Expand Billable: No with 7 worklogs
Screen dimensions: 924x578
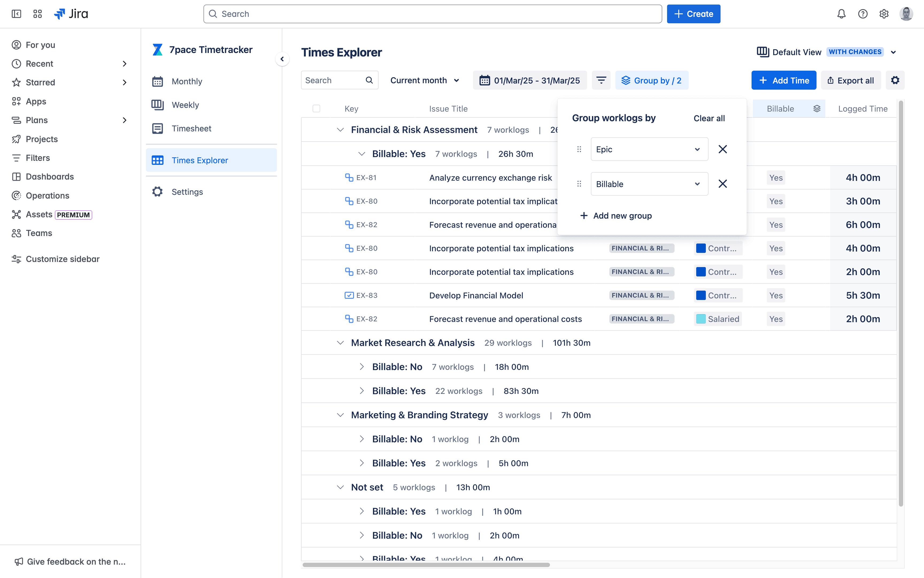click(361, 367)
